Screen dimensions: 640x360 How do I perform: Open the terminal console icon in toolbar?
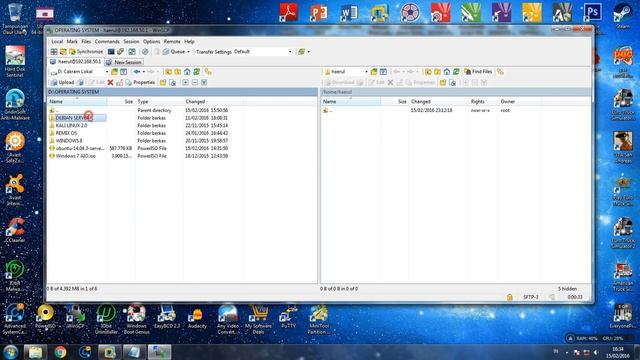point(111,52)
